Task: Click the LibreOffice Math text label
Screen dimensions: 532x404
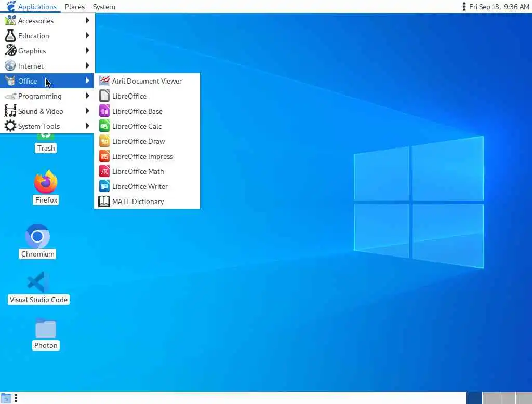Action: click(x=138, y=171)
